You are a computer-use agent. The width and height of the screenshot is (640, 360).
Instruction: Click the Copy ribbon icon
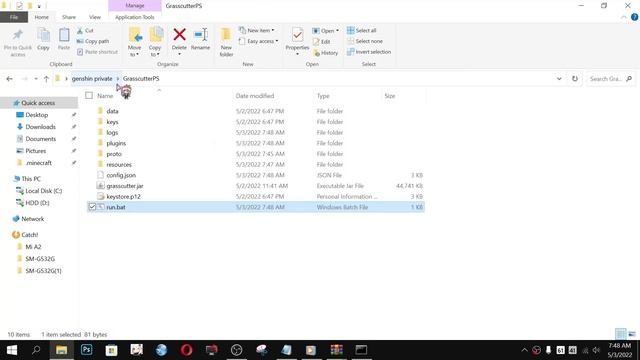click(x=43, y=36)
